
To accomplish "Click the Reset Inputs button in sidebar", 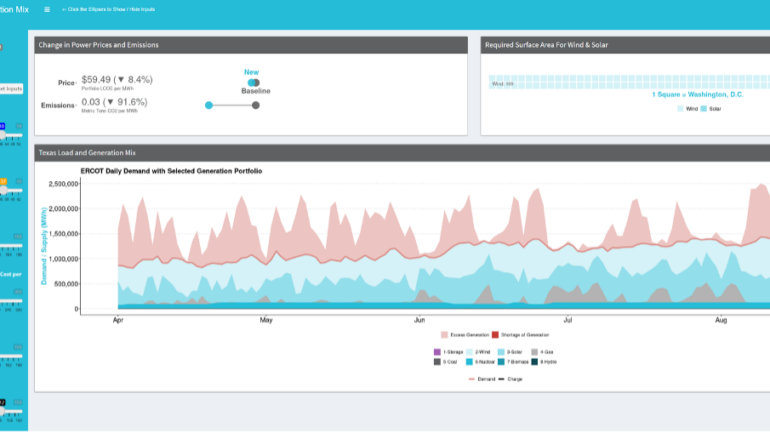I will (x=12, y=89).
